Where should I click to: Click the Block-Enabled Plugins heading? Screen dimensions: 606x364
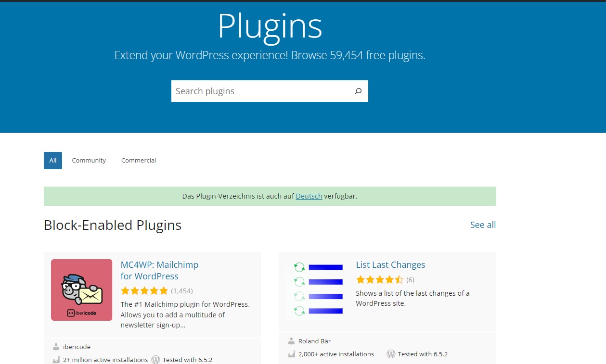(x=113, y=225)
